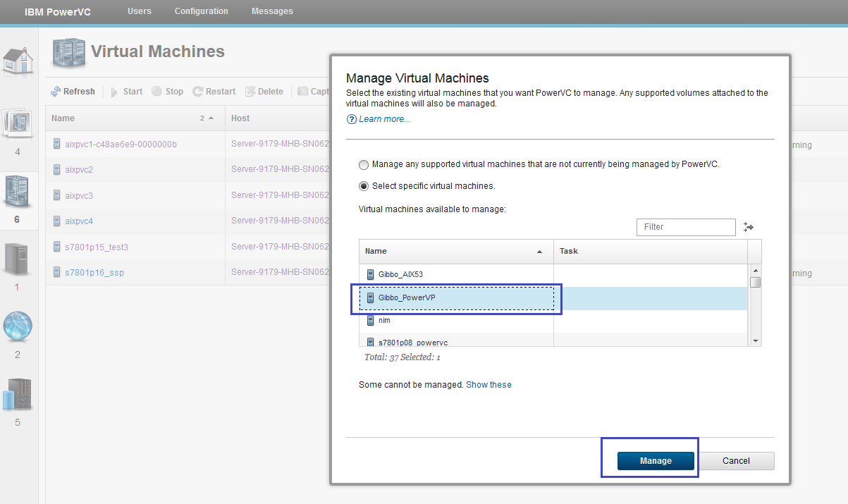848x504 pixels.
Task: Click the s7801p15_test3 name in table
Action: [97, 247]
